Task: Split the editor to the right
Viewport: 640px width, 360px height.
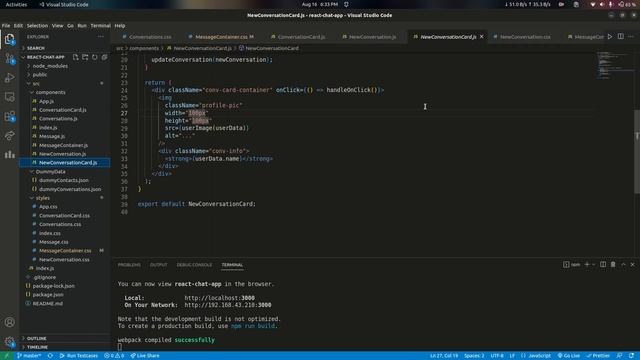Action: pos(620,37)
